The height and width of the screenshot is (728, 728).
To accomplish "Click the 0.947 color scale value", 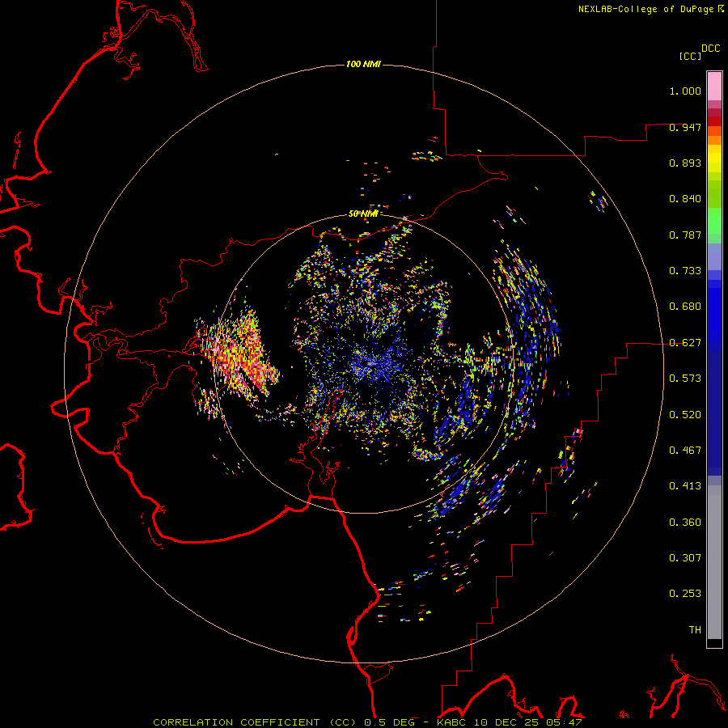I will (685, 128).
